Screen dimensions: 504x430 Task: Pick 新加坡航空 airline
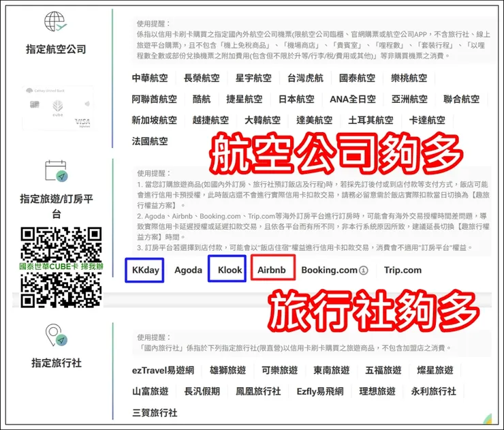[x=155, y=121]
